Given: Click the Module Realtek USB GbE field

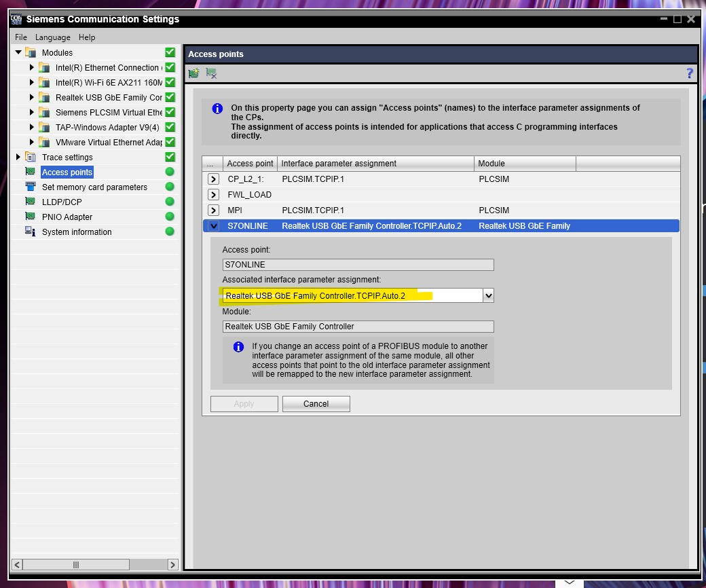Looking at the screenshot, I should 358,327.
